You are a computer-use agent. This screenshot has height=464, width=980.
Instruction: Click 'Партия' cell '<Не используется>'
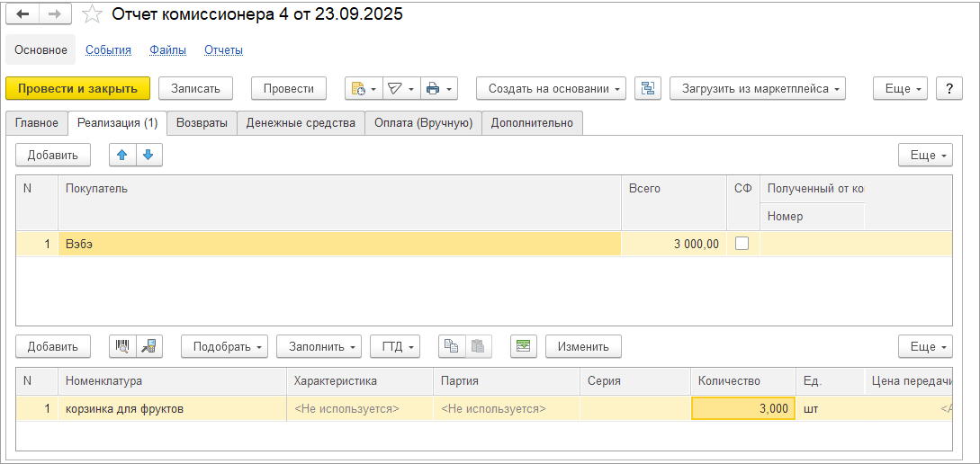507,409
